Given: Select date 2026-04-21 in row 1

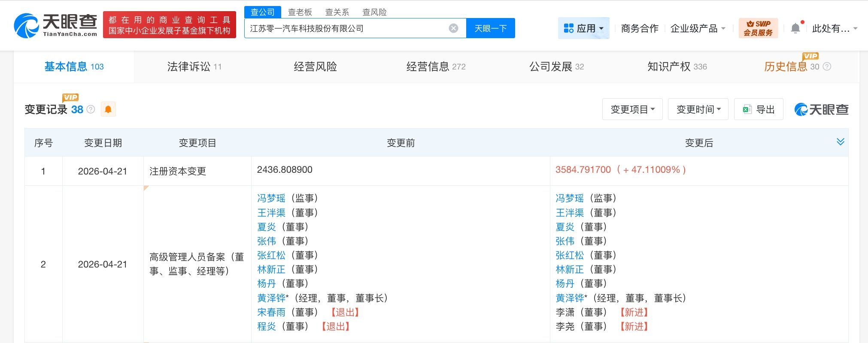Looking at the screenshot, I should [x=103, y=171].
